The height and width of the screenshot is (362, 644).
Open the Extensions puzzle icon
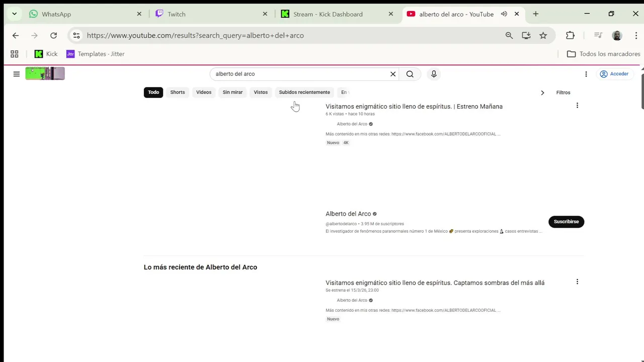[x=570, y=35]
